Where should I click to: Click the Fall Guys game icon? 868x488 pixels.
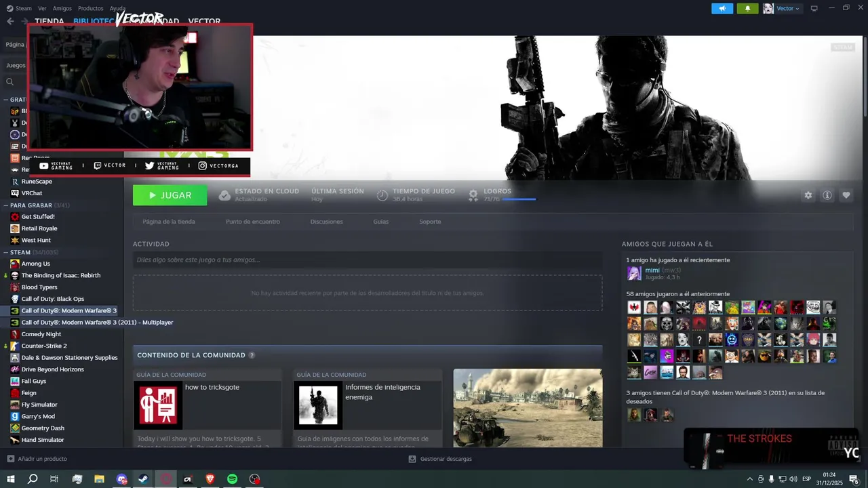coord(15,381)
